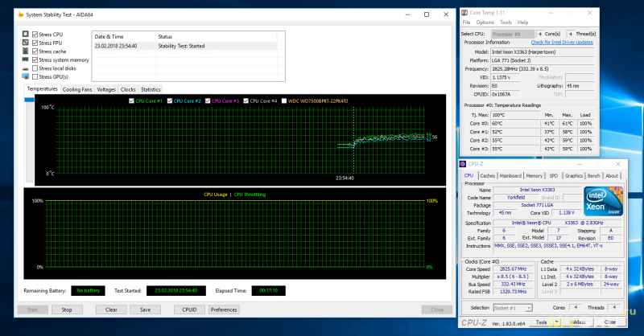The width and height of the screenshot is (644, 336).
Task: Click the Model field Intel Xeon X3363 (Harpertown)
Action: point(542,52)
